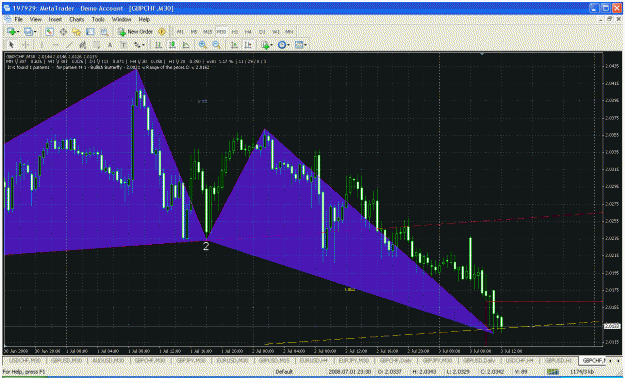Open the View menu

(35, 19)
